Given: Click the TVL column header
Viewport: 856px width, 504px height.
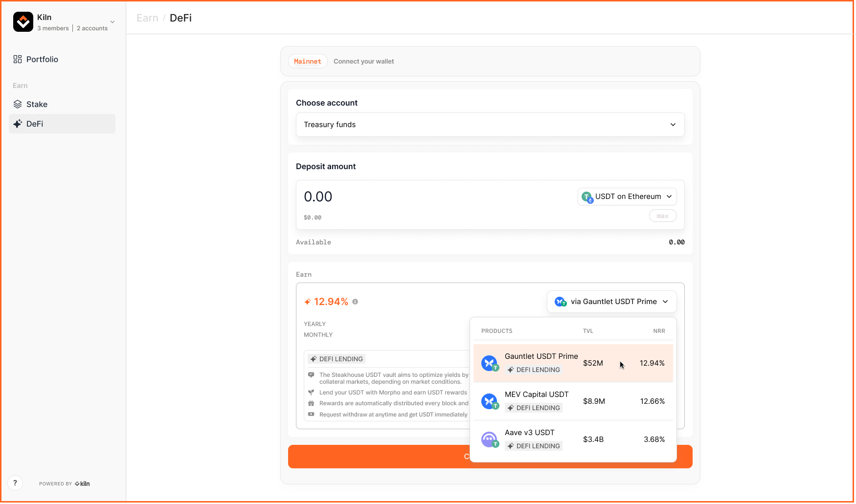Looking at the screenshot, I should (x=588, y=331).
